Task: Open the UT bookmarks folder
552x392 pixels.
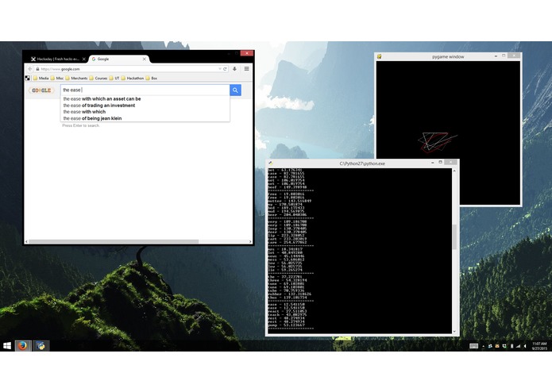Action: (x=114, y=78)
